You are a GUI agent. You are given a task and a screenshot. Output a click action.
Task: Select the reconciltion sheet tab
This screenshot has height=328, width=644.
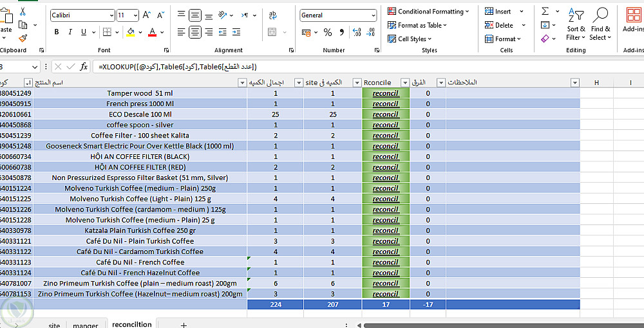[x=132, y=324]
